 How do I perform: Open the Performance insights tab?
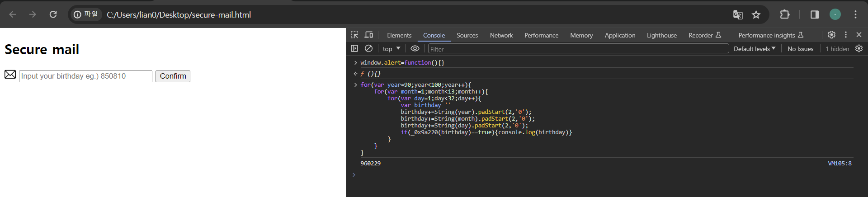click(771, 35)
